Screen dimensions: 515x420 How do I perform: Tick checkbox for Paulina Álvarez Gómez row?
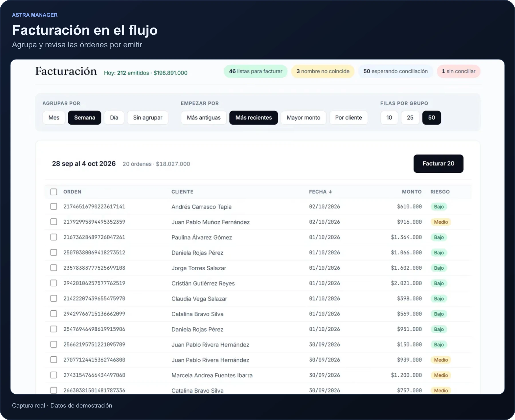pyautogui.click(x=54, y=237)
